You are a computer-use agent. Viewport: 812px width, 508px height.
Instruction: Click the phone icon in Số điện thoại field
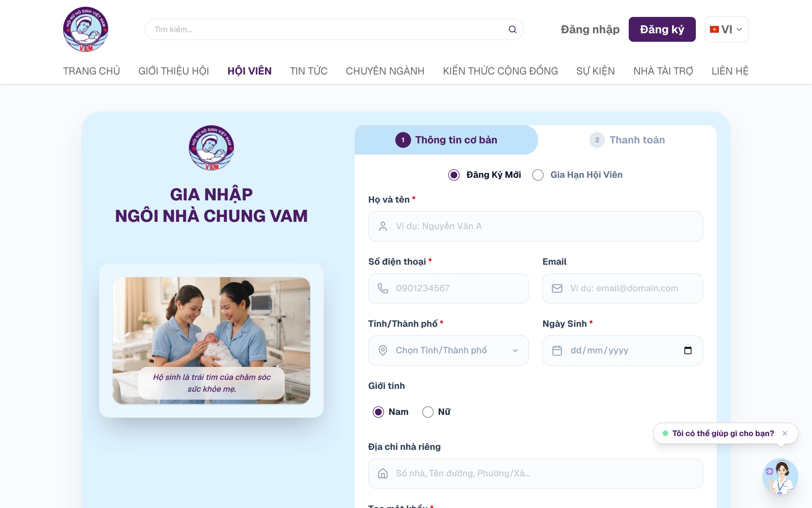(x=383, y=288)
